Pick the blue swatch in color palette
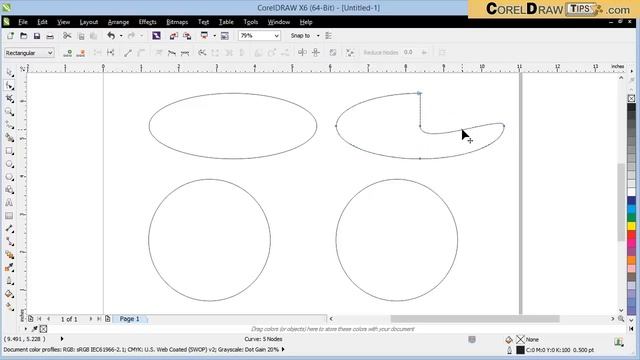The image size is (640, 360). [x=631, y=201]
